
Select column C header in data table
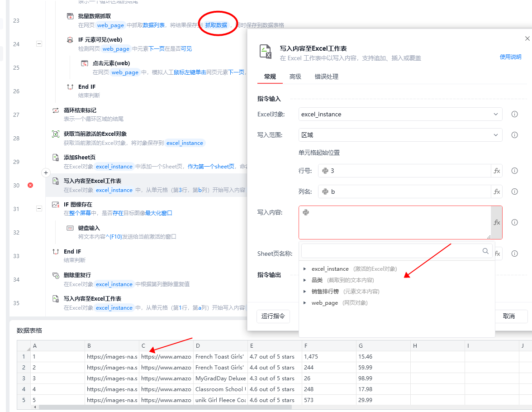[166, 346]
